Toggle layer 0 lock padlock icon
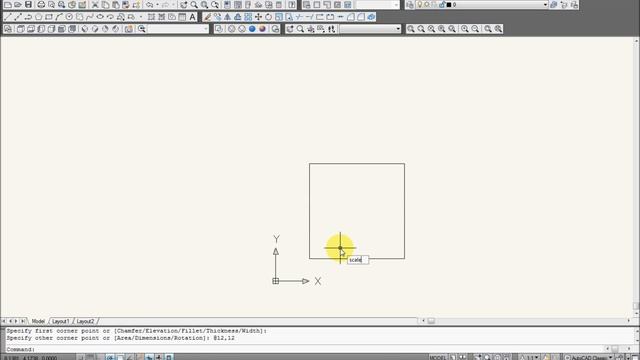The height and width of the screenshot is (360, 640). click(442, 5)
